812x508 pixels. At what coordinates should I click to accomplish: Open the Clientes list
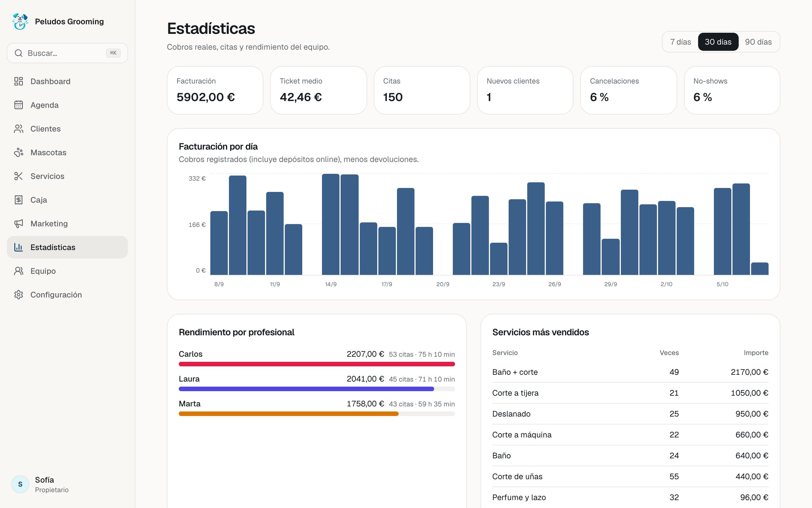[67, 129]
